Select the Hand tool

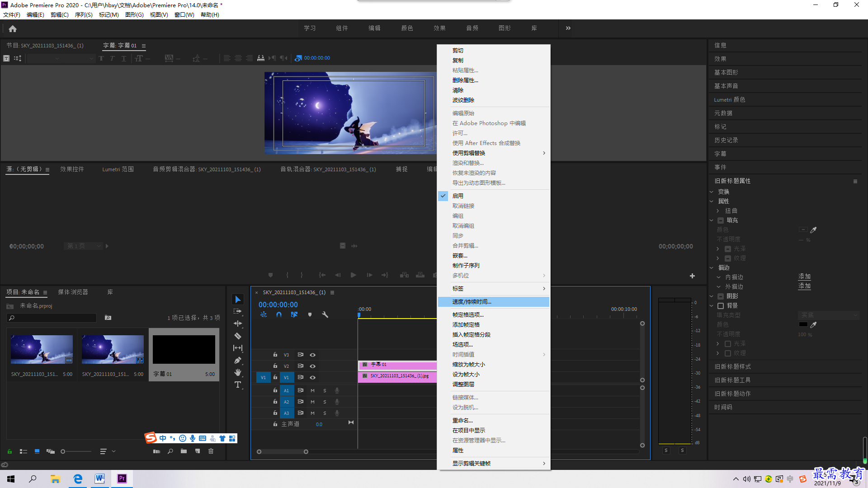tap(238, 372)
